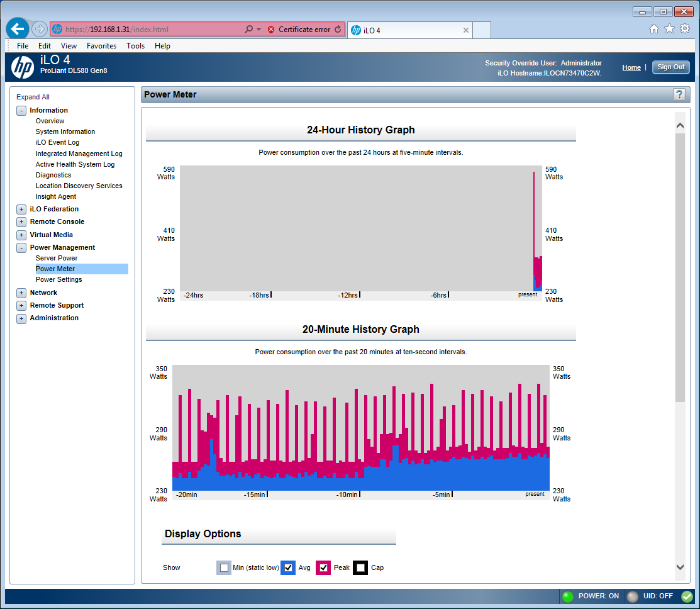Click the green health checkmark status icon
700x609 pixels.
tap(687, 596)
